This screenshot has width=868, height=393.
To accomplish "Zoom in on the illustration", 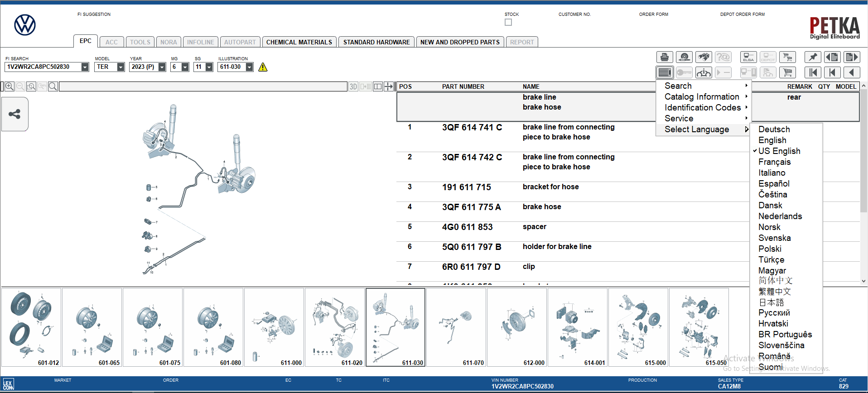I will pos(10,86).
